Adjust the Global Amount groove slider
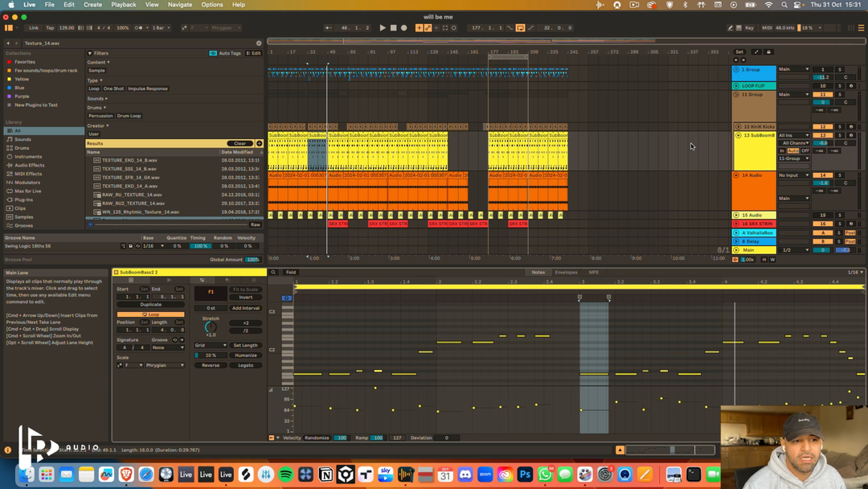The height and width of the screenshot is (489, 868). pos(252,260)
